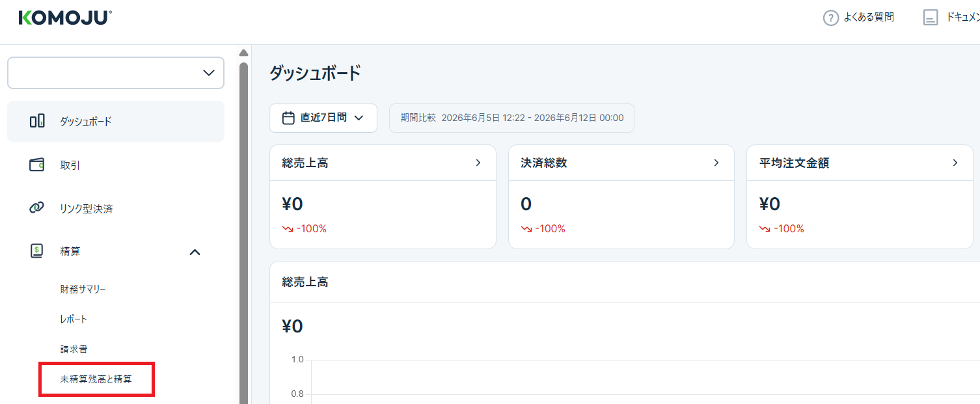Click -100% under 決済総数 card
The image size is (980, 404).
click(x=550, y=229)
